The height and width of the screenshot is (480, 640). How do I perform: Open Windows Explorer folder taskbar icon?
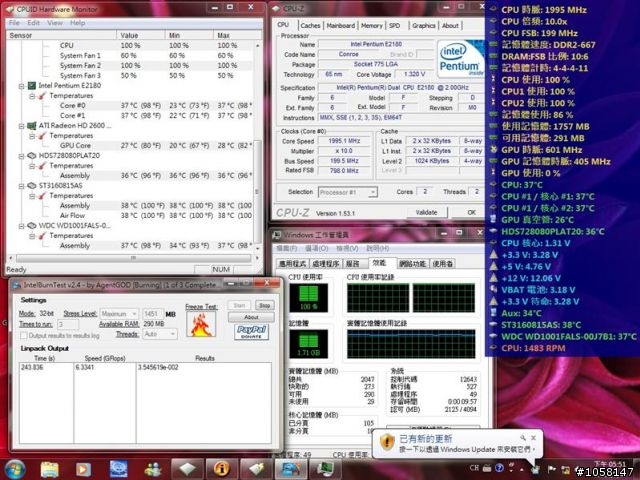(49, 470)
